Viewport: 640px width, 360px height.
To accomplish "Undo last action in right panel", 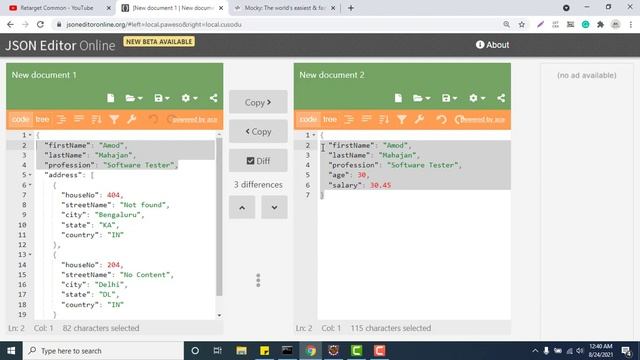I will coord(441,119).
